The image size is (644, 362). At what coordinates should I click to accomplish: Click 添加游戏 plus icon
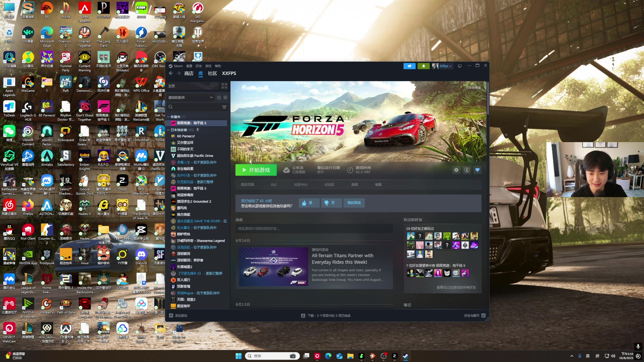coord(171,316)
